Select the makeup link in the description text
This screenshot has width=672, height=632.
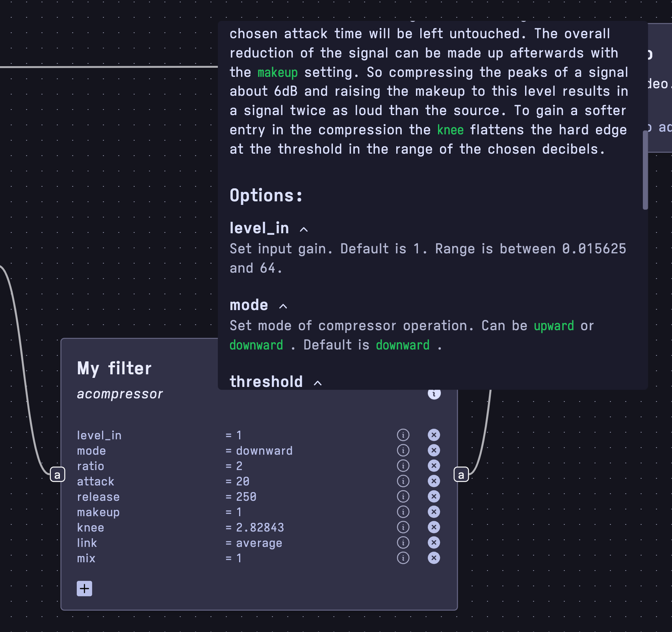[277, 72]
